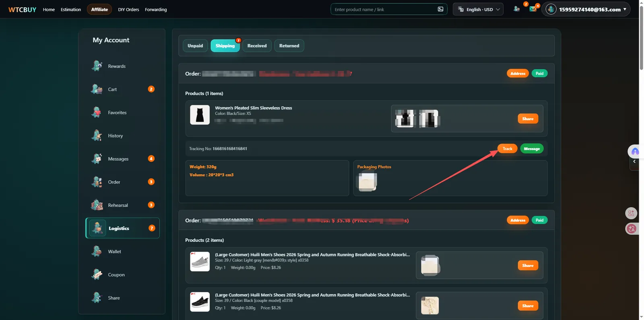Viewport: 644px width, 320px height.
Task: Click the image search icon in search box
Action: coord(440,9)
